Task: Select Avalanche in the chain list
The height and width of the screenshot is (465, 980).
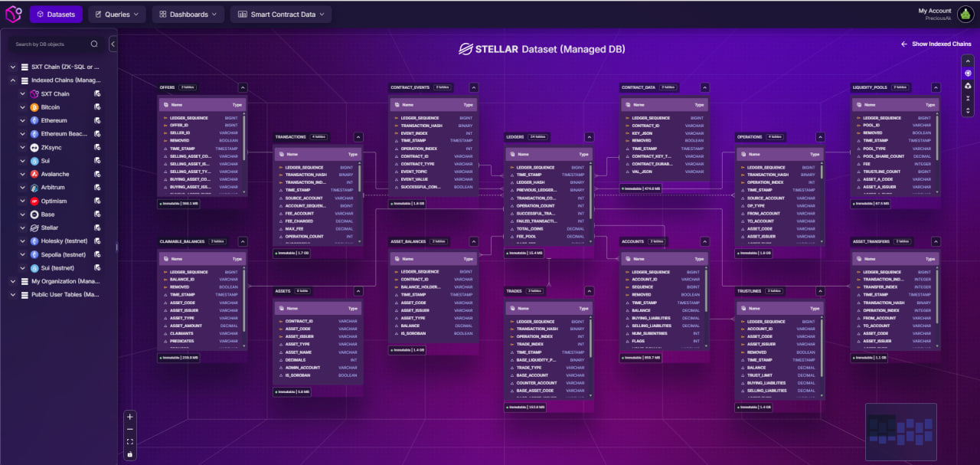Action: [x=55, y=174]
